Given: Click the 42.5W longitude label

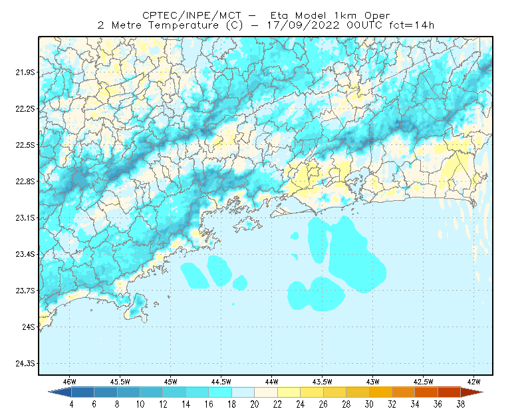Looking at the screenshot, I should (x=424, y=382).
